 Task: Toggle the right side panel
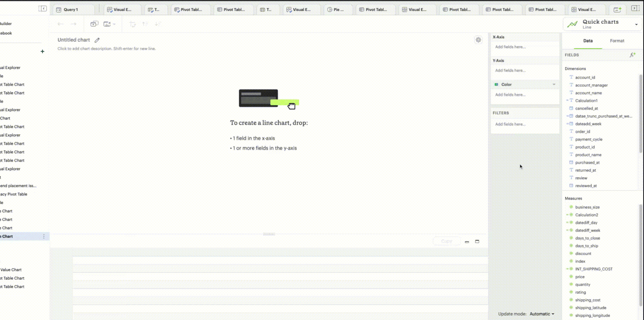point(635,8)
